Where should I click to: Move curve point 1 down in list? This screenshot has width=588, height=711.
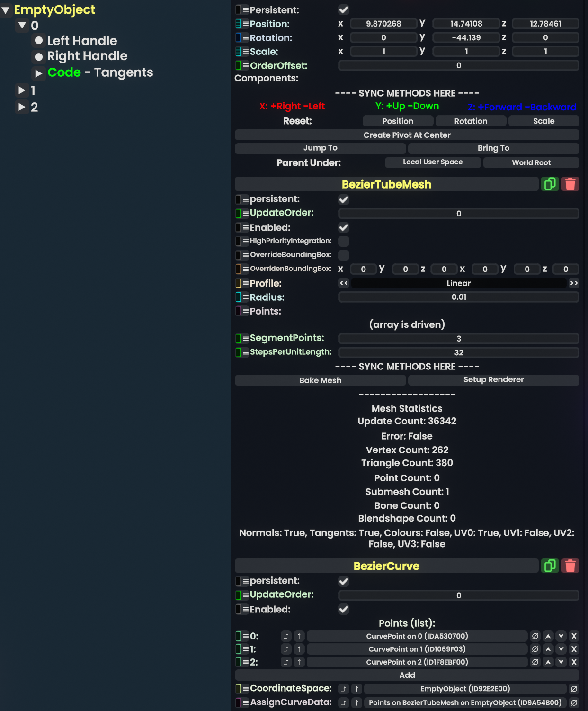click(x=561, y=649)
